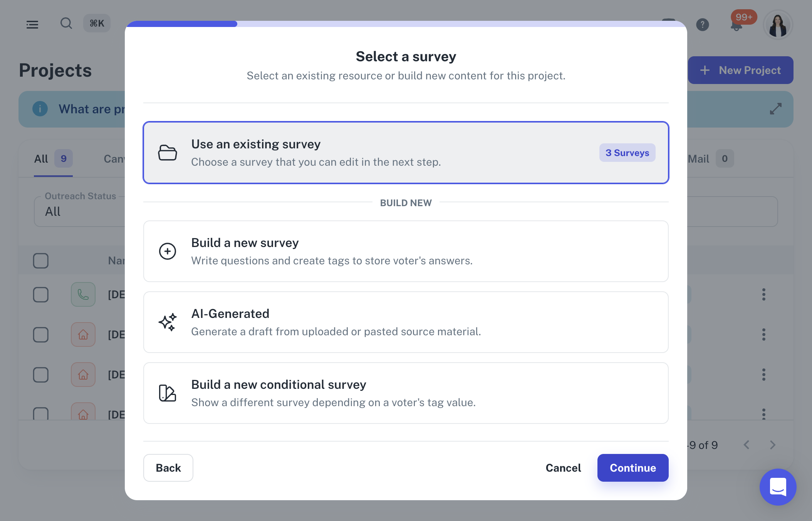Click Continue to proceed
This screenshot has height=521, width=812.
pos(633,468)
